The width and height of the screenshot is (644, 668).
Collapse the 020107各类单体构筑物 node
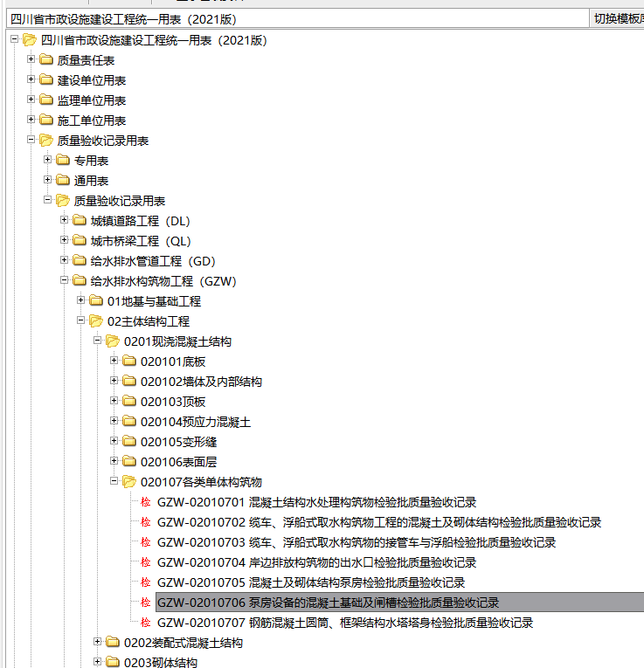tap(114, 481)
